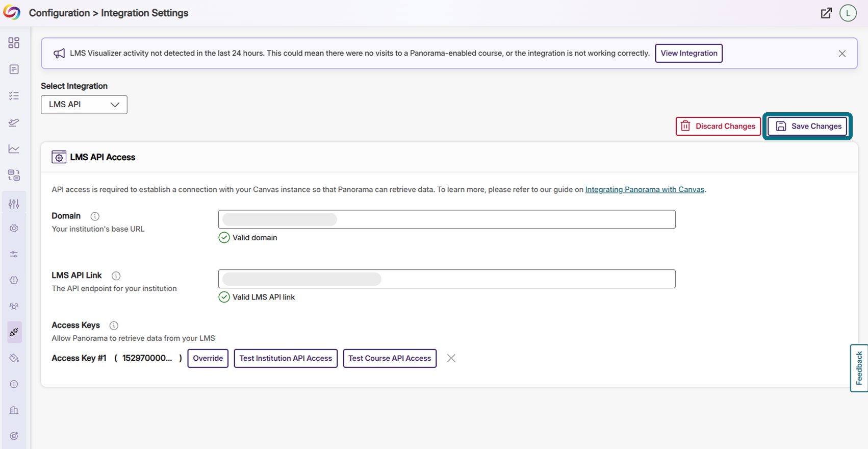This screenshot has height=449, width=868.
Task: Click the LMS API Link input field
Action: pos(447,279)
